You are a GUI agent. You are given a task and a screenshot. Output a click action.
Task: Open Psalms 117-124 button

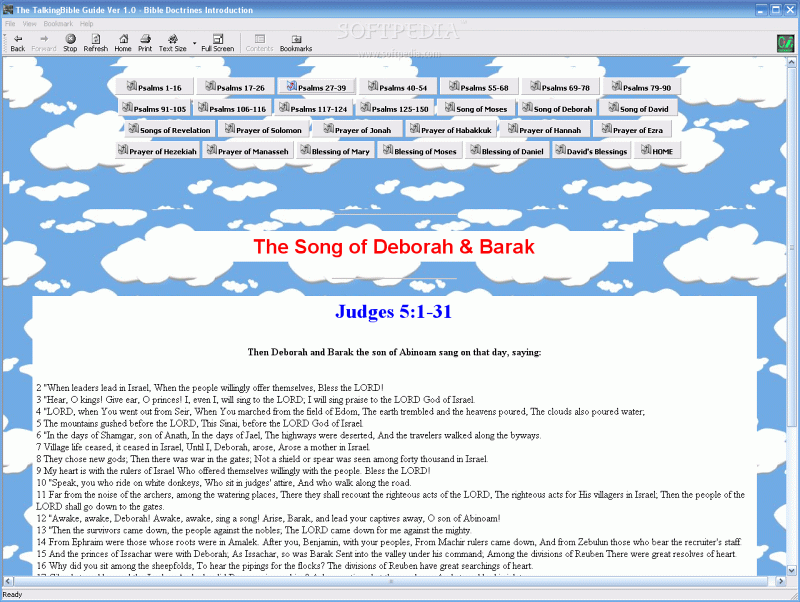tap(313, 108)
